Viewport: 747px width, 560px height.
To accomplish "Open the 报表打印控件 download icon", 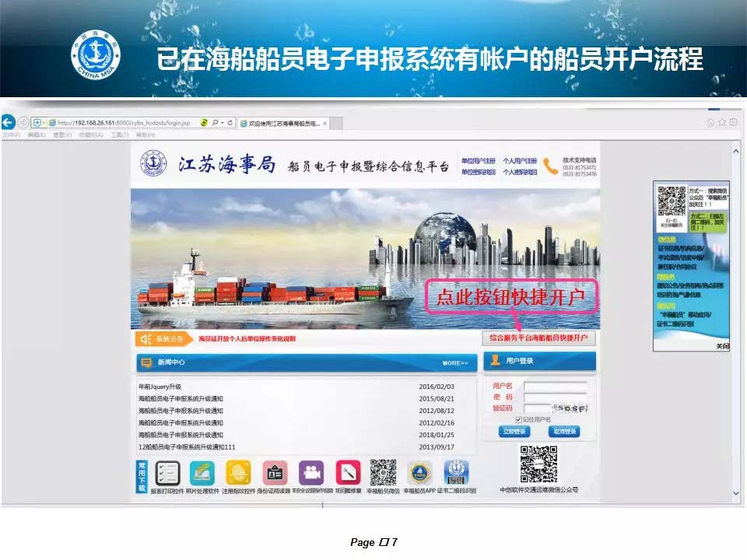I will coord(167,473).
